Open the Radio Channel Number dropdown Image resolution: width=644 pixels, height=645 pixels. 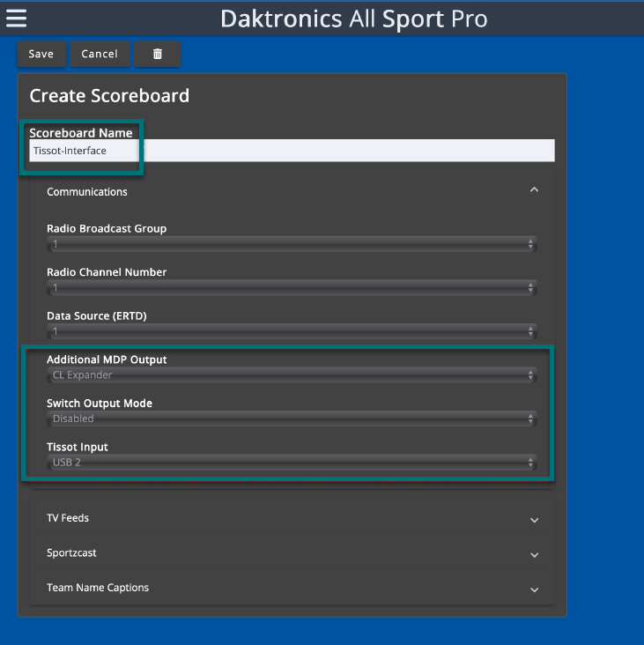(291, 288)
